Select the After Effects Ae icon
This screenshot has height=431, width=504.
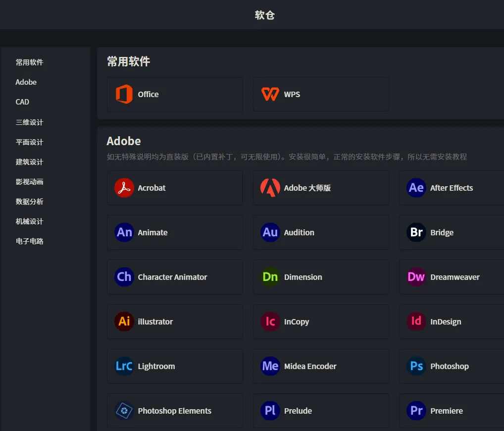pos(416,188)
